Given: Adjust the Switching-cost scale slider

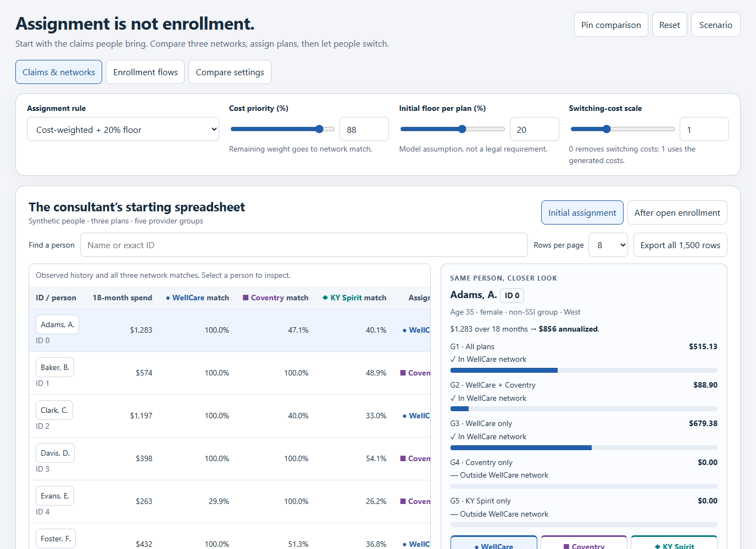Looking at the screenshot, I should click(622, 129).
